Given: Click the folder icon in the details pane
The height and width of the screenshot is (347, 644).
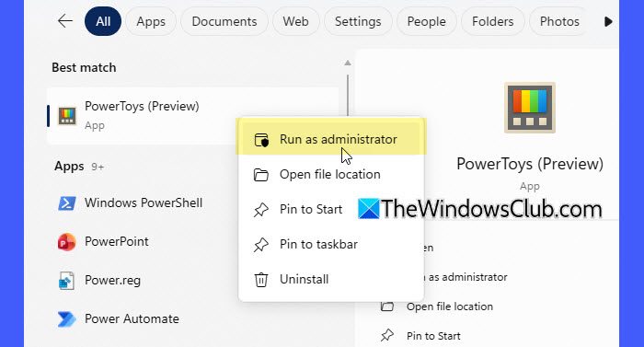Looking at the screenshot, I should point(387,307).
